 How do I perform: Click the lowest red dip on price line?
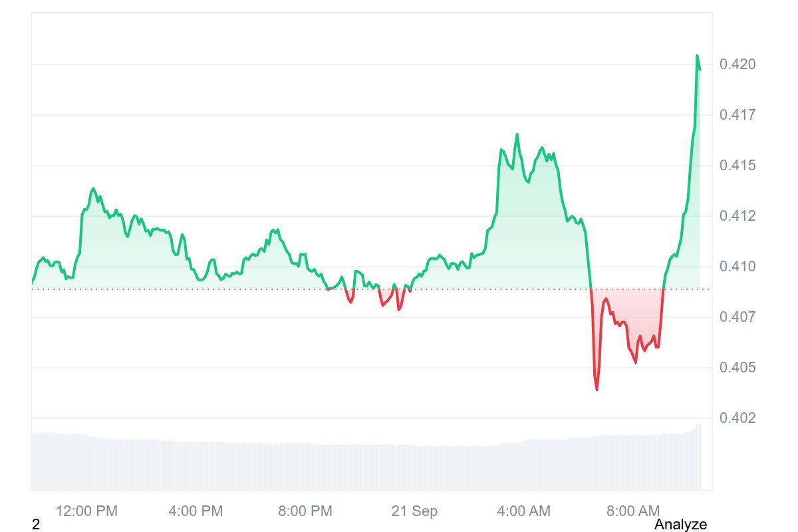tap(597, 389)
